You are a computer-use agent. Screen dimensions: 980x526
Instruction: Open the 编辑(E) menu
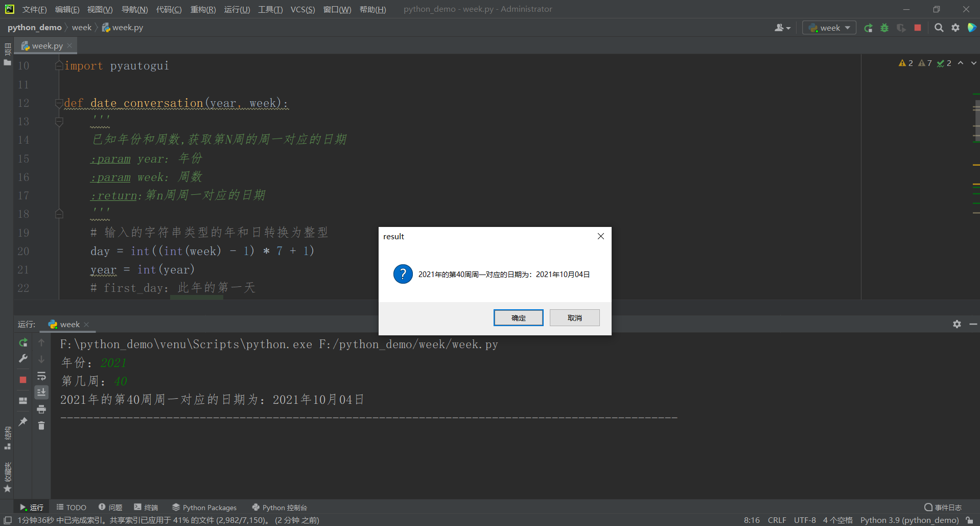[67, 9]
